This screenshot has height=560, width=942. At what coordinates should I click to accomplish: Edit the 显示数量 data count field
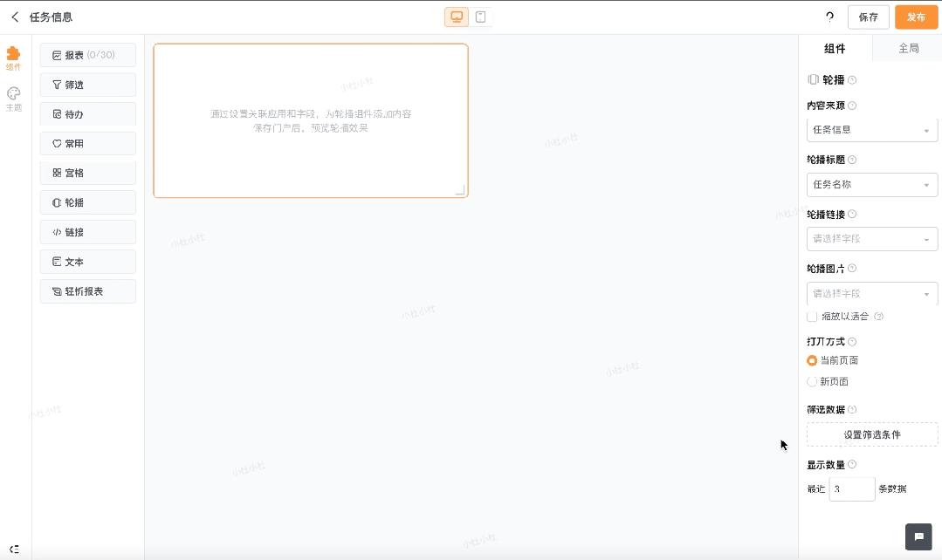[851, 488]
